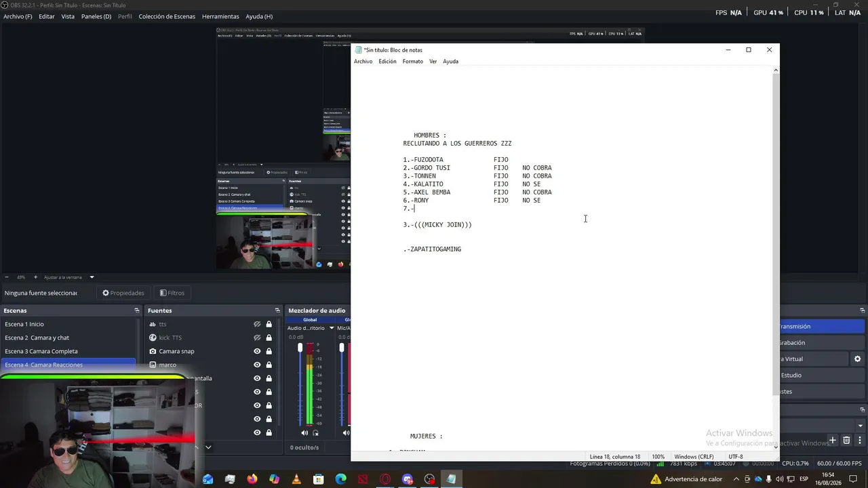The height and width of the screenshot is (488, 868).
Task: Open the Ayuda (H) menu in OBS
Action: coord(259,16)
